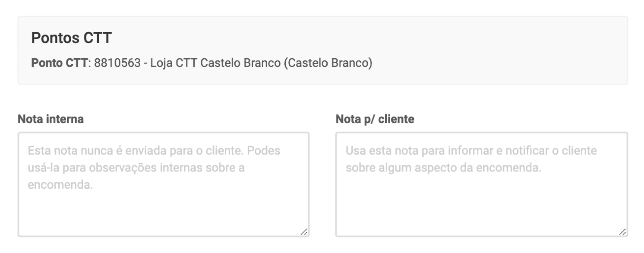Click the Nota interna field label
The image size is (644, 253).
[51, 120]
